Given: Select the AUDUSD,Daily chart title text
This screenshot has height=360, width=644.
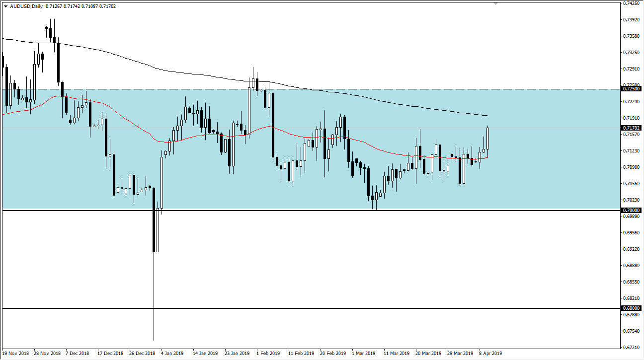Looking at the screenshot, I should click(27, 6).
